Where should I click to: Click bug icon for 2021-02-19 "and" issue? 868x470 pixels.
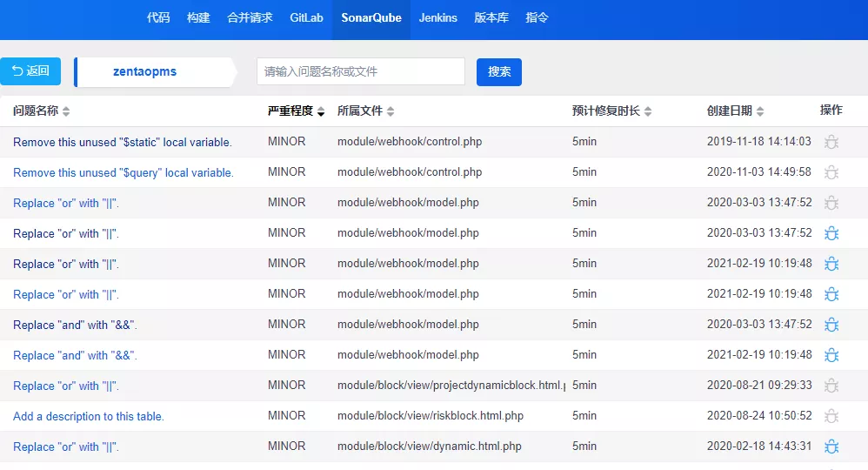coord(831,355)
